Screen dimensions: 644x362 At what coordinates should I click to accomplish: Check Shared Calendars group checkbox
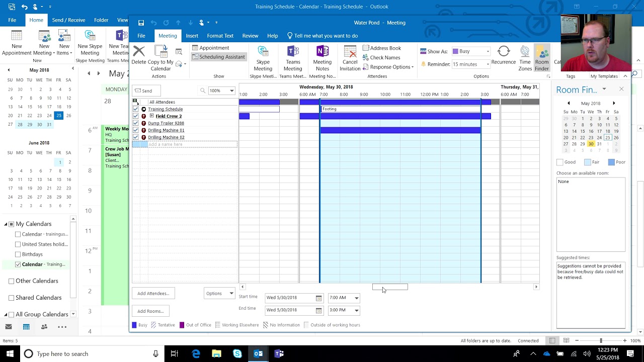pyautogui.click(x=11, y=298)
